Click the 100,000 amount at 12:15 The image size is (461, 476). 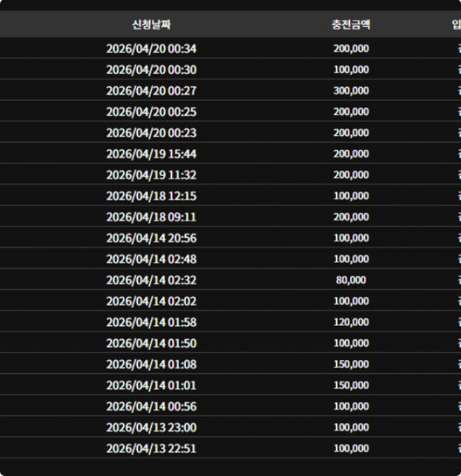351,196
